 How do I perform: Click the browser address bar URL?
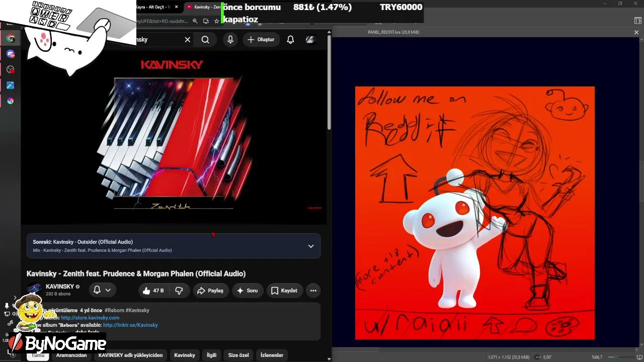(162, 21)
